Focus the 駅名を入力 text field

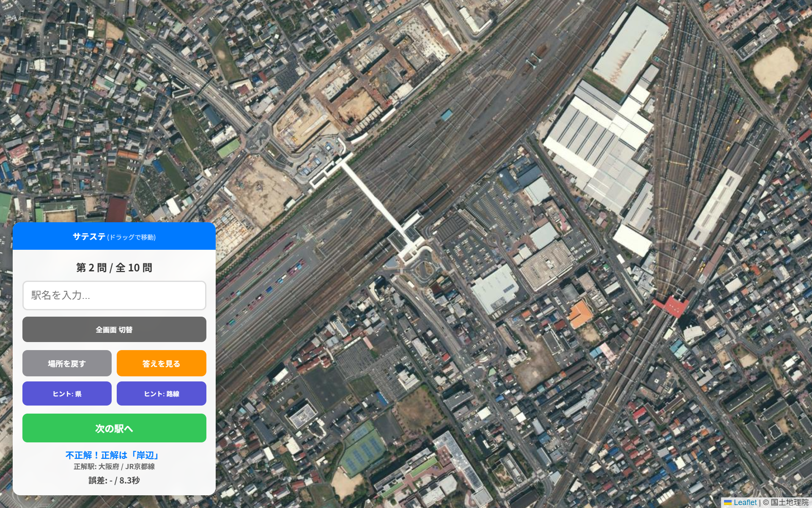pyautogui.click(x=114, y=295)
